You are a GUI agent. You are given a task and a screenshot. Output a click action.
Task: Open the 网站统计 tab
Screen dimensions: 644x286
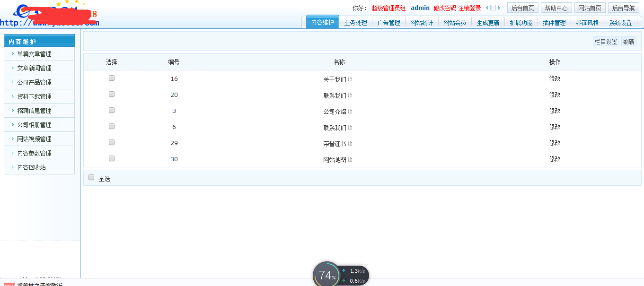point(422,23)
